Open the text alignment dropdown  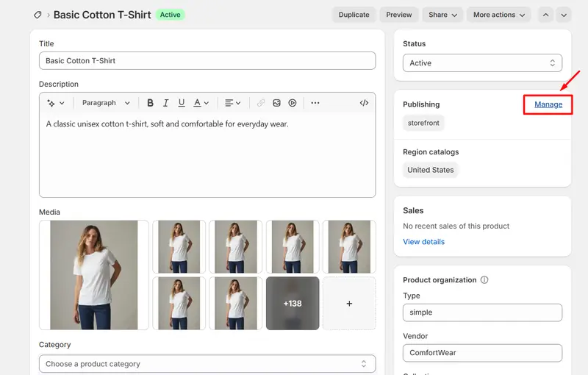point(232,103)
